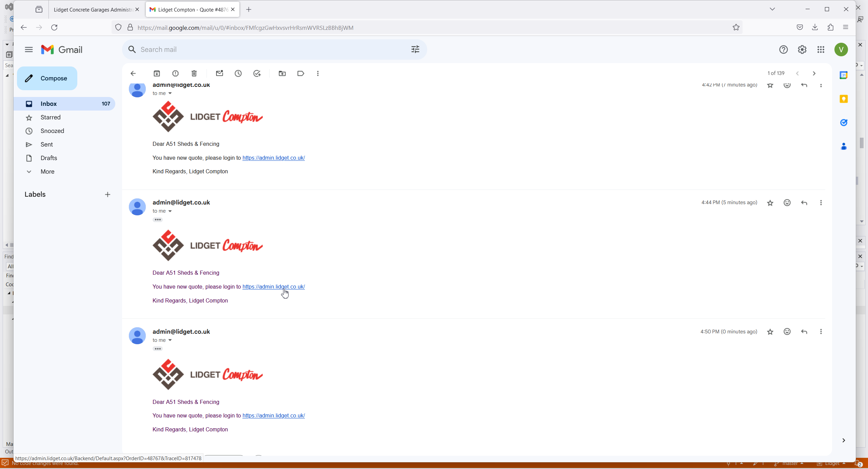The height and width of the screenshot is (469, 868).
Task: Open admin.lidget.co.uk link in last email
Action: (273, 415)
